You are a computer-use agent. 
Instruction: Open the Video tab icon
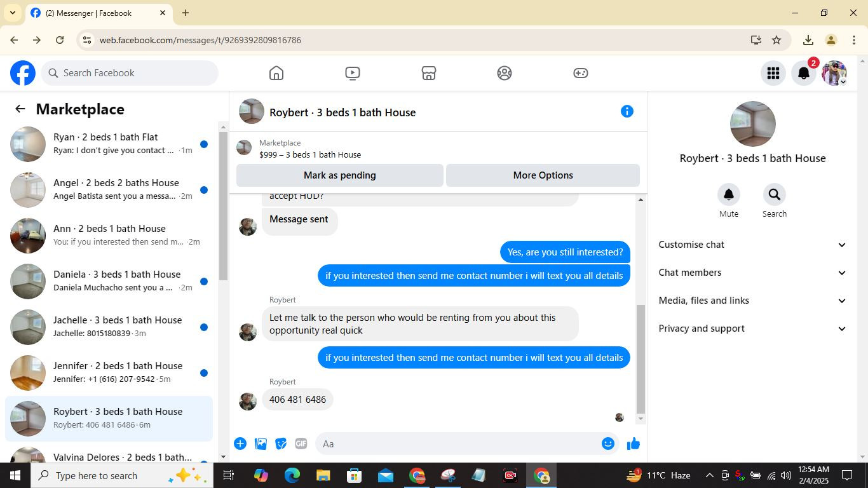[353, 73]
